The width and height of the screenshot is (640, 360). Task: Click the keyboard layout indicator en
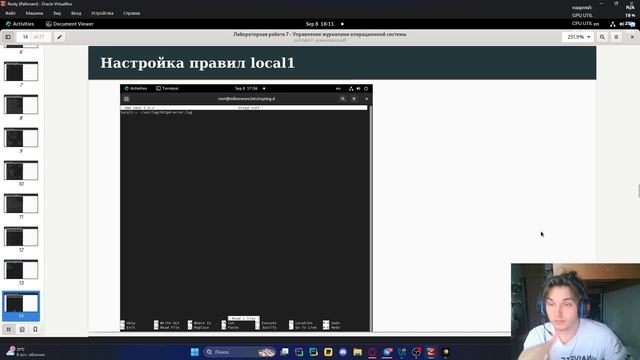[x=596, y=24]
